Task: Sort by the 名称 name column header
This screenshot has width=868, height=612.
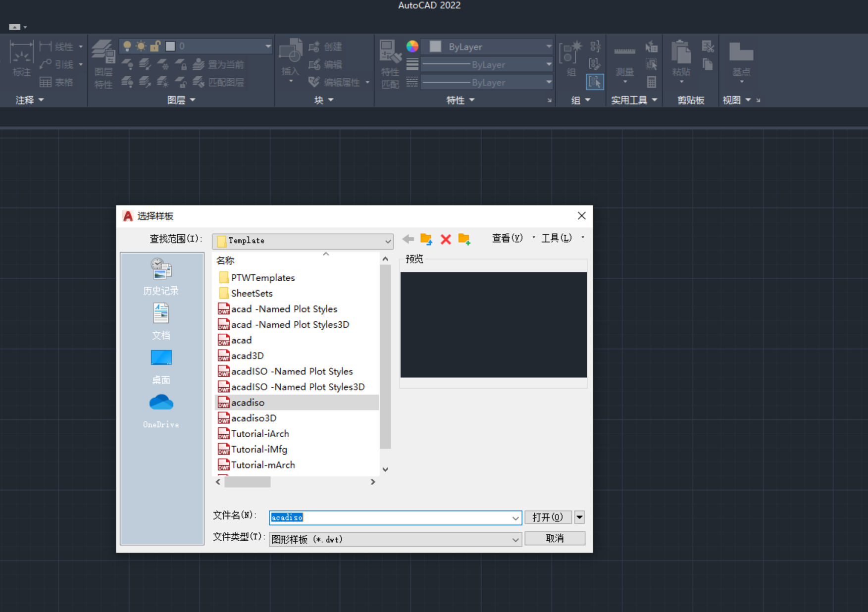Action: (x=225, y=260)
